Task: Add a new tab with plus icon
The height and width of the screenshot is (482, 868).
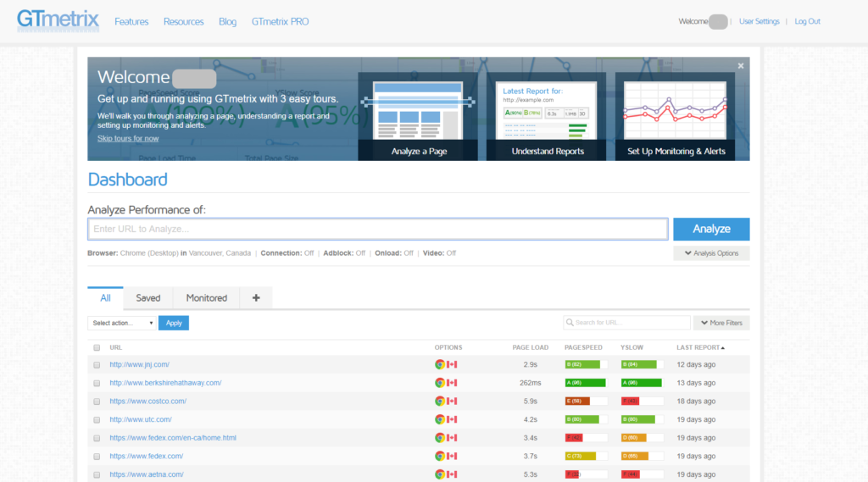Action: point(256,297)
